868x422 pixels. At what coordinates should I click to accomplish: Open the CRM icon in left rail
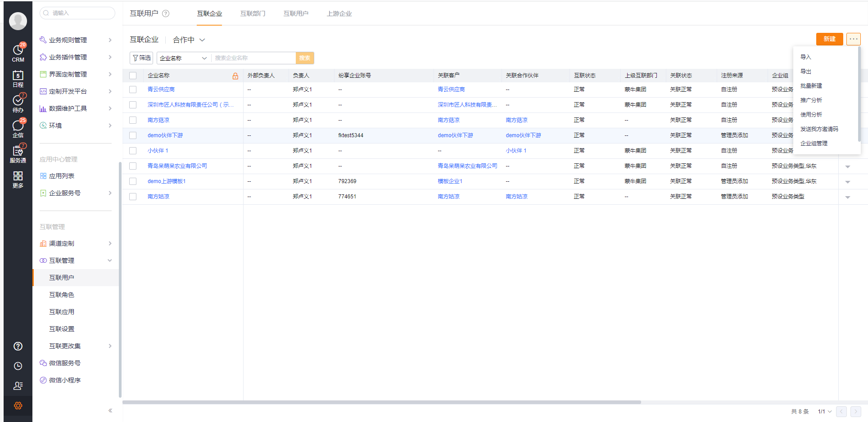18,53
